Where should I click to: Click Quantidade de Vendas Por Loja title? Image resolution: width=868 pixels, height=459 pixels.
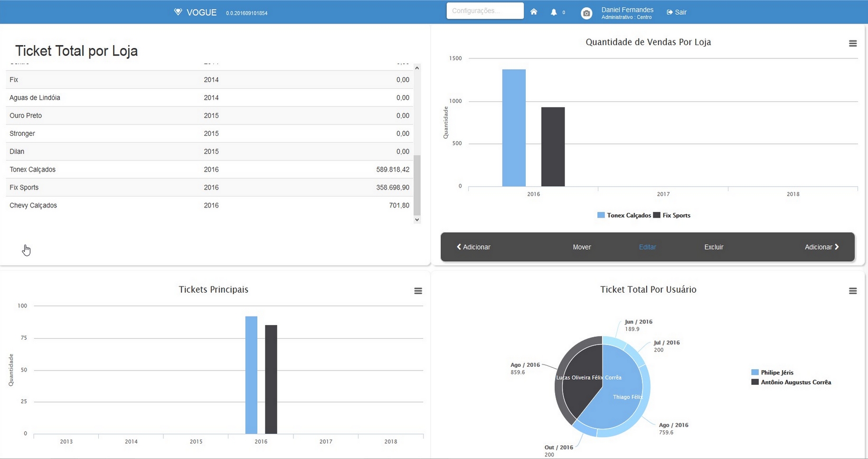tap(648, 42)
